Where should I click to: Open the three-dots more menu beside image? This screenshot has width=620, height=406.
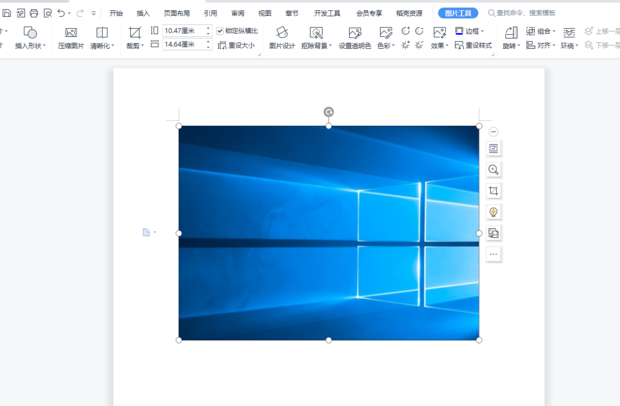[493, 254]
